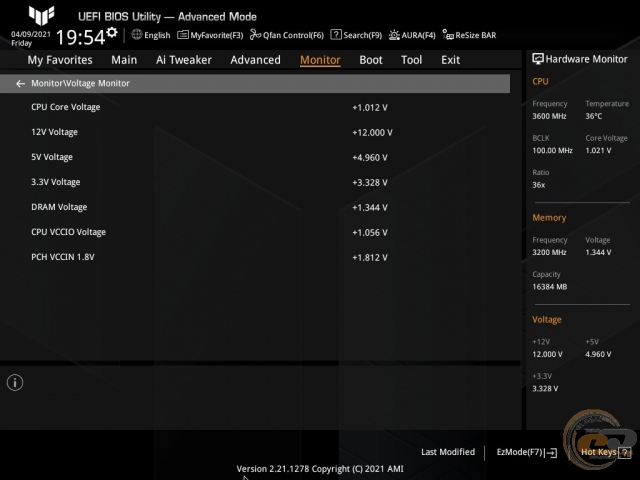
Task: Click Last Modified button
Action: (448, 452)
